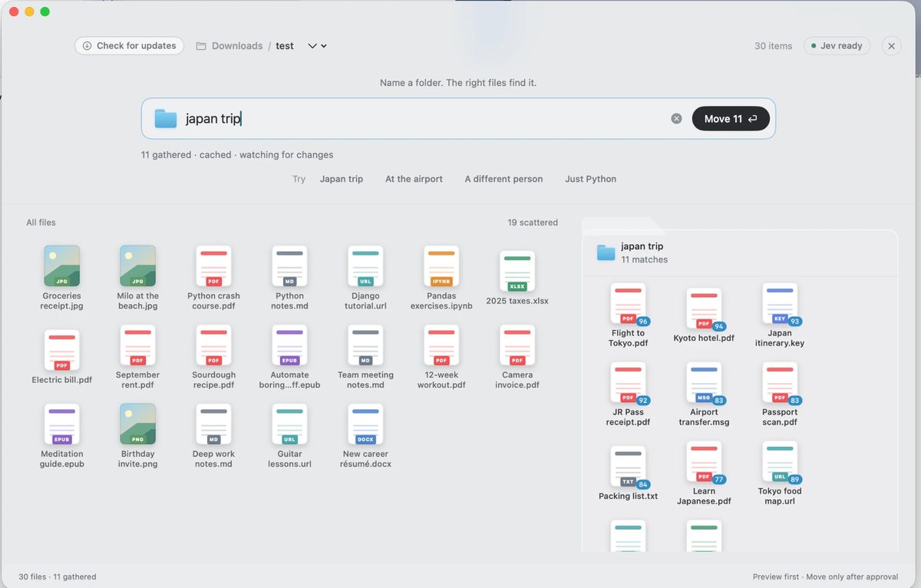Viewport: 921px width, 588px height.
Task: Select the Python notes.md file icon
Action: (x=289, y=266)
